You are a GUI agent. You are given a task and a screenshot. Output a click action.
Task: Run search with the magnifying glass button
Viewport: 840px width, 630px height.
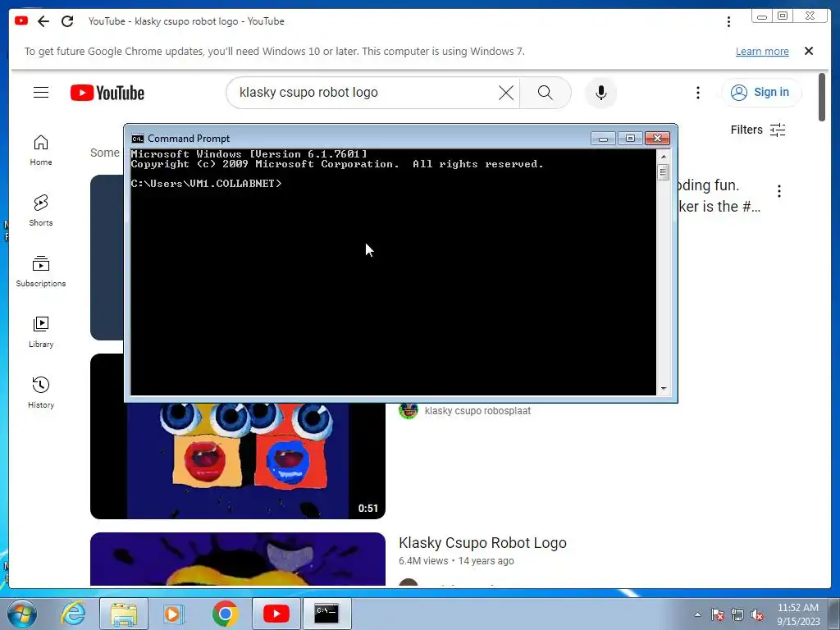pyautogui.click(x=545, y=93)
